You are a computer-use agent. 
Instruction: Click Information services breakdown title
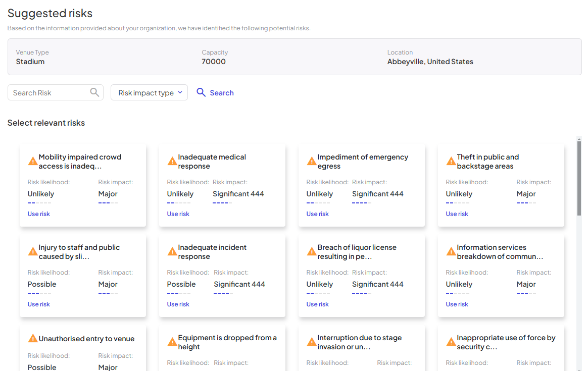click(500, 252)
